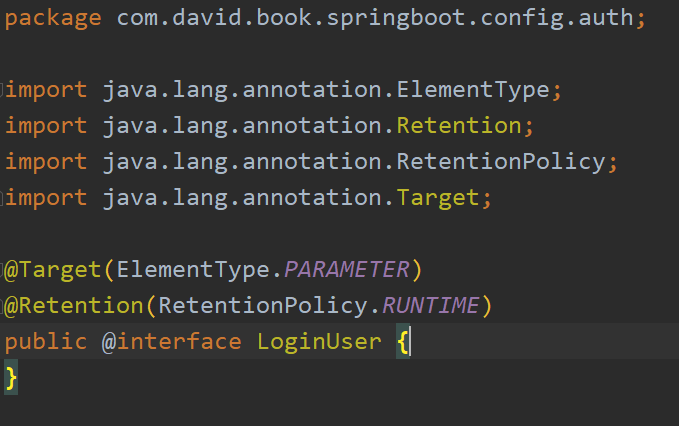Click the RUNTIME constant
This screenshot has width=679, height=426.
(430, 306)
